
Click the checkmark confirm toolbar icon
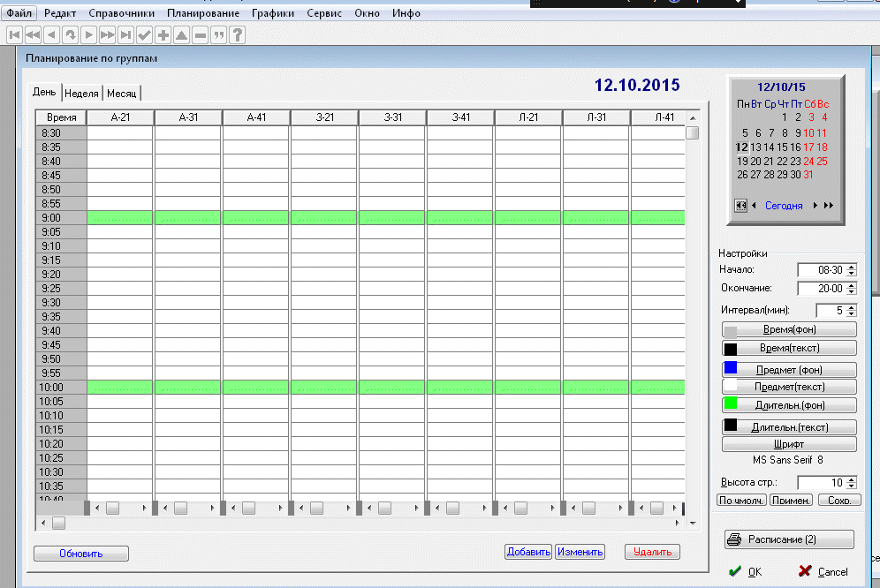145,35
